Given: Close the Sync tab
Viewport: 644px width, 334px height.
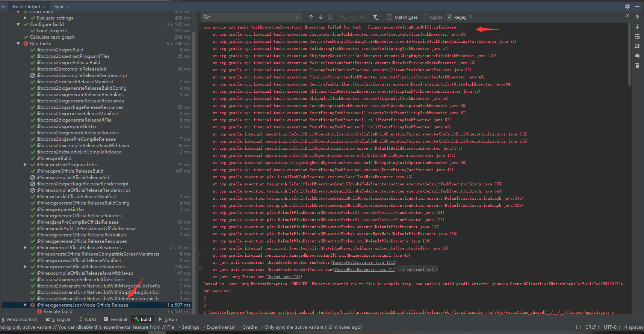Looking at the screenshot, I should click(68, 7).
